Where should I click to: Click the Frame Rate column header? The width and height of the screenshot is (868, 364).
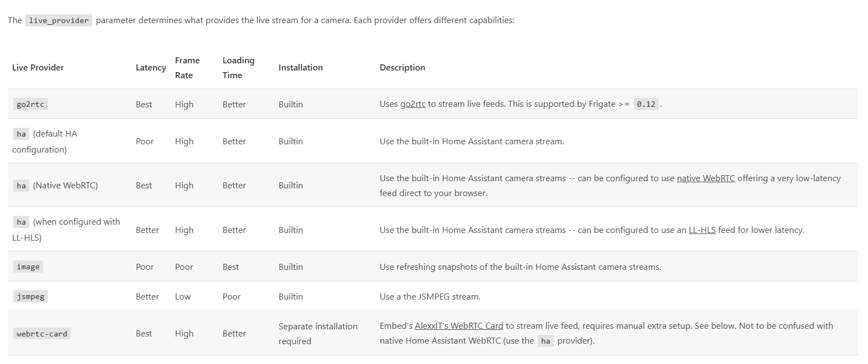(187, 68)
